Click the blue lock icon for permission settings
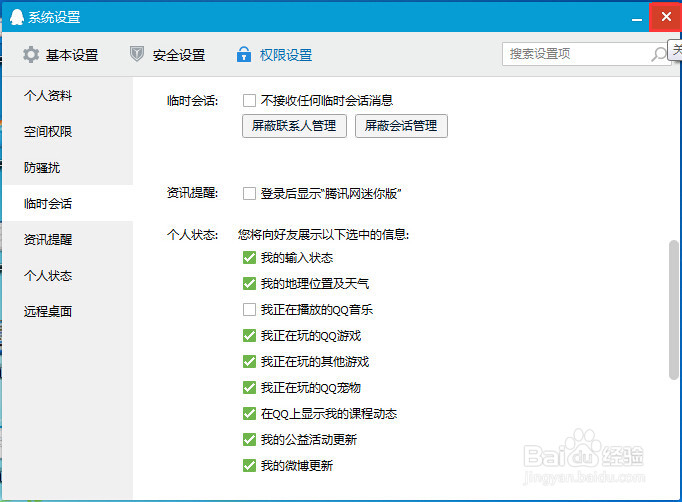682x502 pixels. point(244,54)
